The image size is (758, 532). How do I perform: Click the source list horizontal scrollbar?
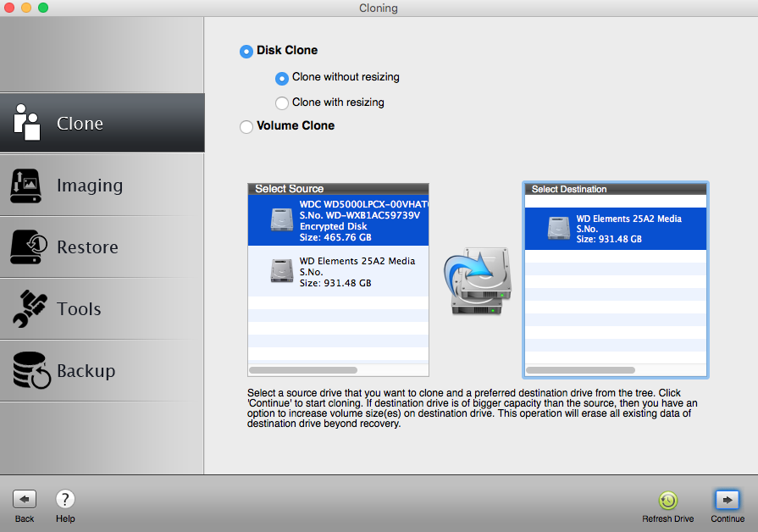pyautogui.click(x=302, y=370)
